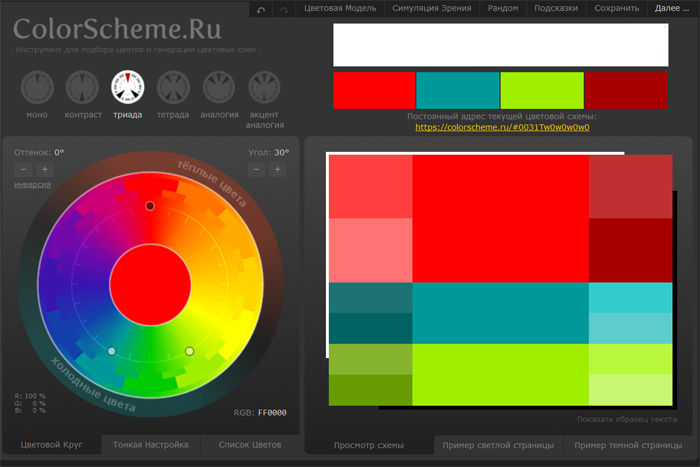
Task: Switch to the Список Цветов tab
Action: click(250, 445)
